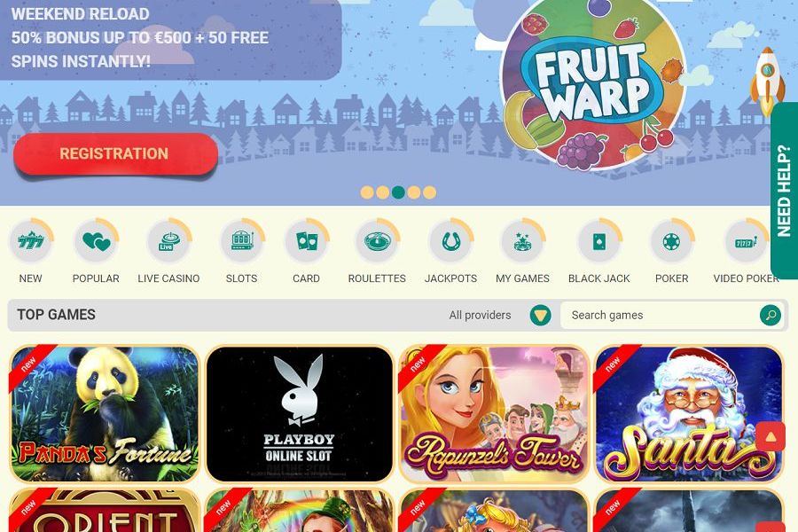This screenshot has width=798, height=532.
Task: Open the My Games category
Action: pos(522,251)
